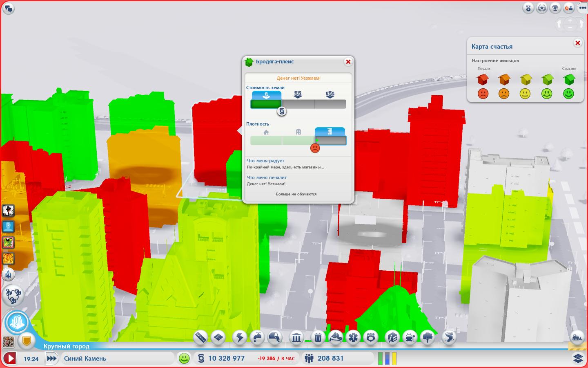Click the dark green happiest smiley legend
This screenshot has height=368, width=588.
click(x=568, y=94)
